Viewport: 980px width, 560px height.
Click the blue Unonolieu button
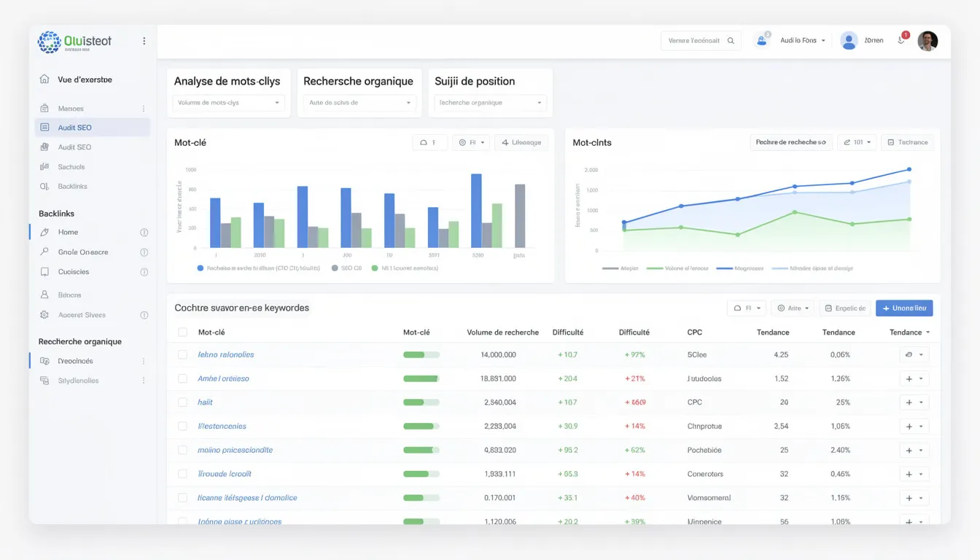click(904, 308)
